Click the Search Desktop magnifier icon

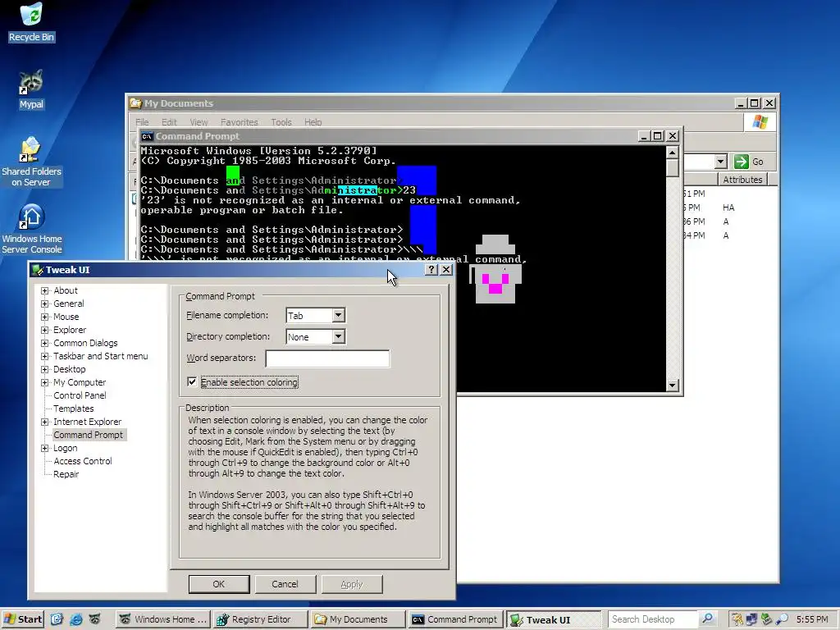tap(708, 619)
